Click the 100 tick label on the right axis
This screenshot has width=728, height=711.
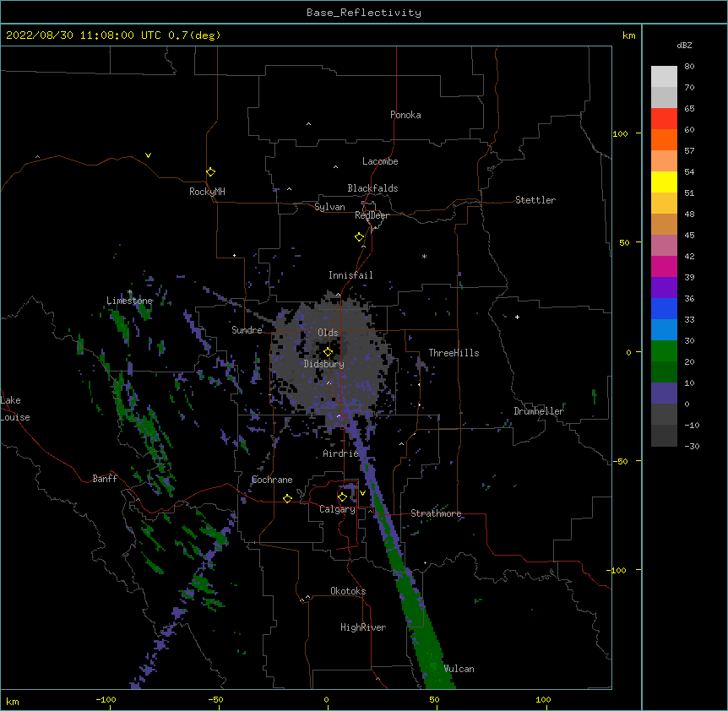[x=620, y=134]
